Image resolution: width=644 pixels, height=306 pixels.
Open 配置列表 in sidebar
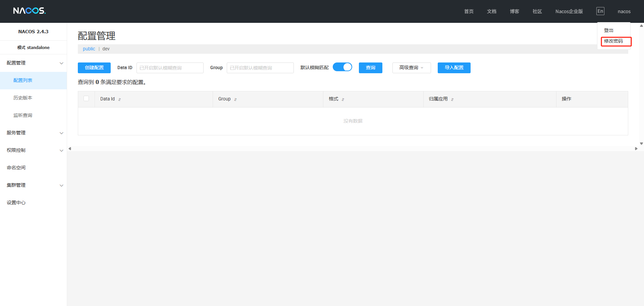tap(34, 80)
